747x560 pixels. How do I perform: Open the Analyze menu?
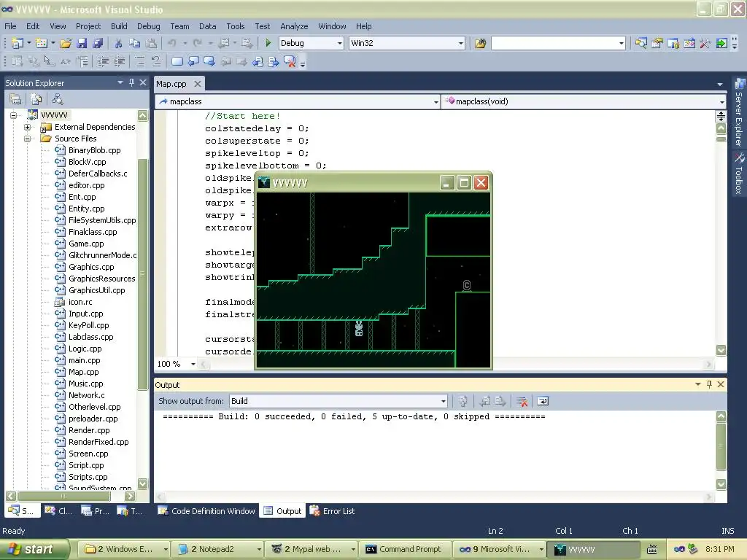point(294,26)
